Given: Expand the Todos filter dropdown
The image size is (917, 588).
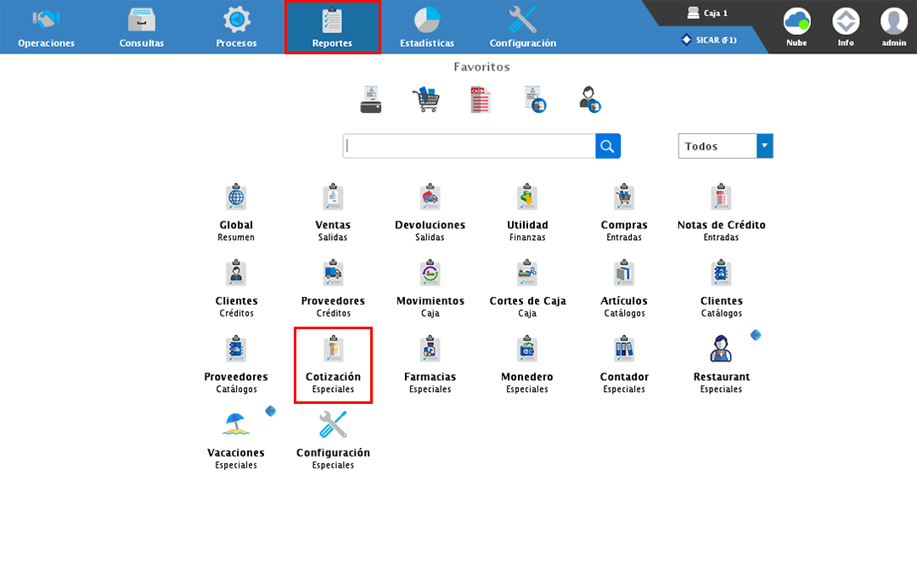Looking at the screenshot, I should [764, 146].
